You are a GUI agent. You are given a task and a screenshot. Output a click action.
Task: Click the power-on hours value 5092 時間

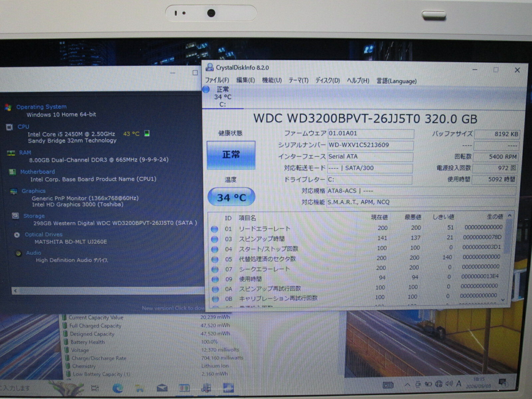[x=494, y=179]
